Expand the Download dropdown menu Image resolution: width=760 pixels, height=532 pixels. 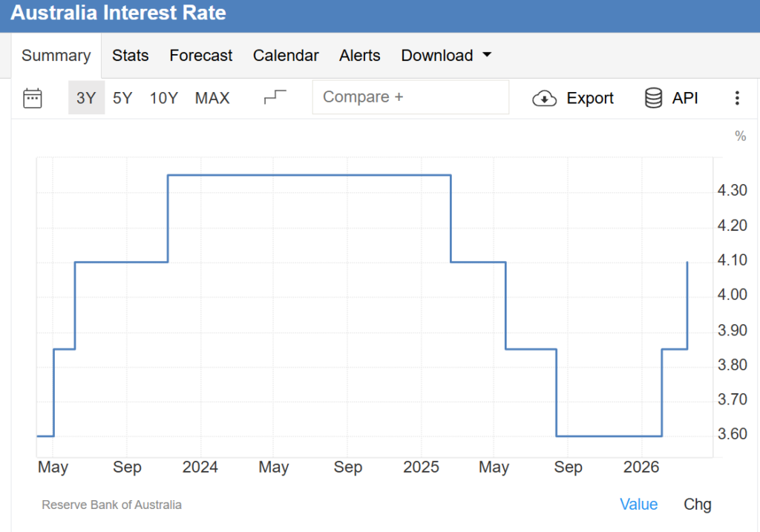[x=437, y=56]
